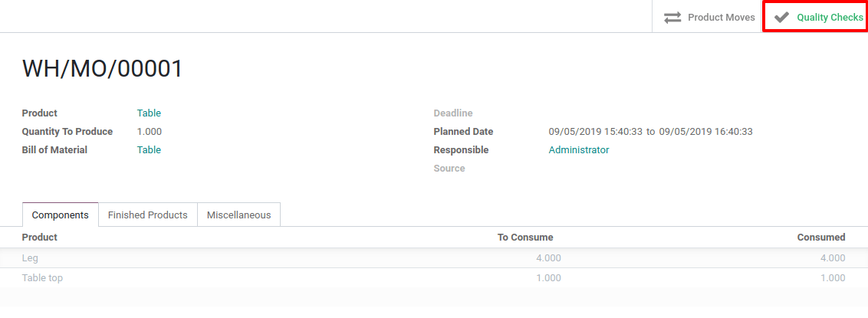
Task: Open the Table bill of material link
Action: click(149, 149)
